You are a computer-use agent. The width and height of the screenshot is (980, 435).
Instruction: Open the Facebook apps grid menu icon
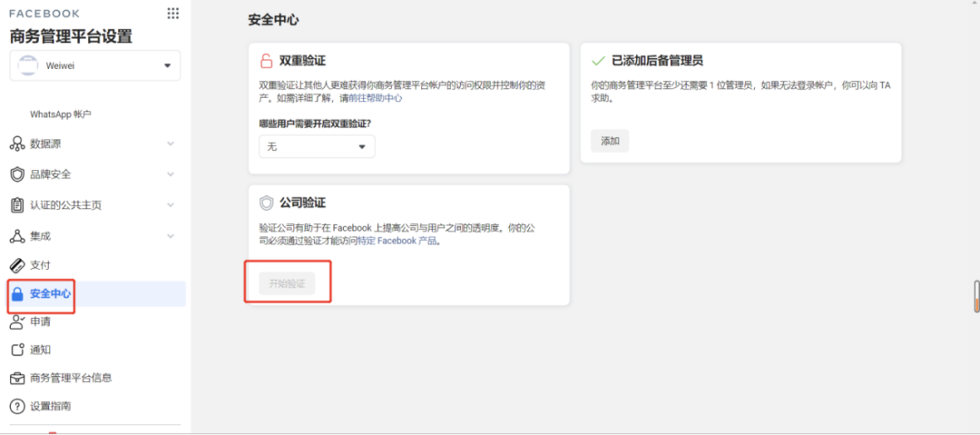coord(173,13)
